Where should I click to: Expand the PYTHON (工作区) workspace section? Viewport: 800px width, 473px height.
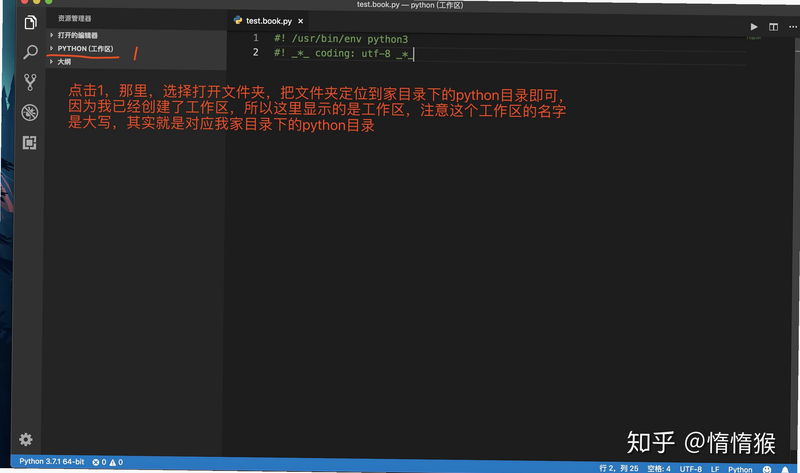[x=136, y=48]
